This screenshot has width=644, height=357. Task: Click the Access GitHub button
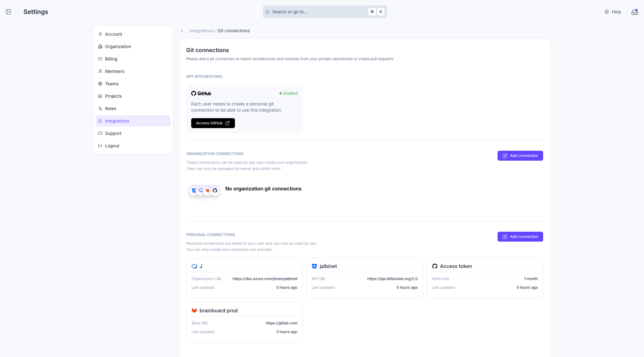point(213,123)
